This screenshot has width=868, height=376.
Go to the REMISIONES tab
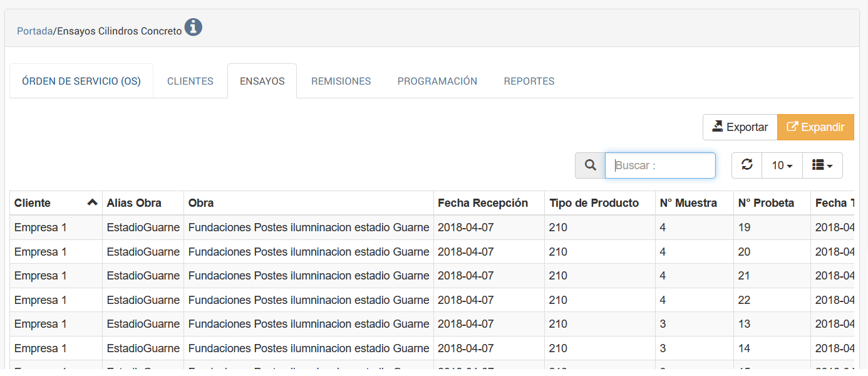pos(341,81)
